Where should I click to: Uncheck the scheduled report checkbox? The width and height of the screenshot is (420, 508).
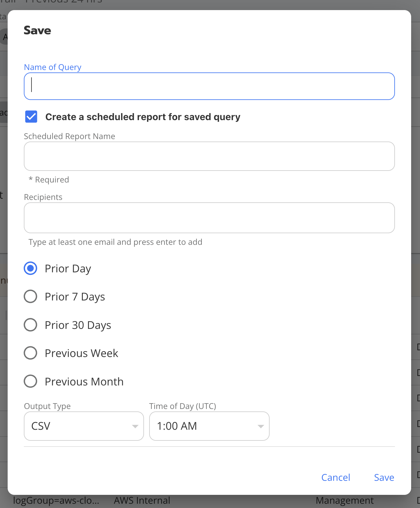point(31,117)
